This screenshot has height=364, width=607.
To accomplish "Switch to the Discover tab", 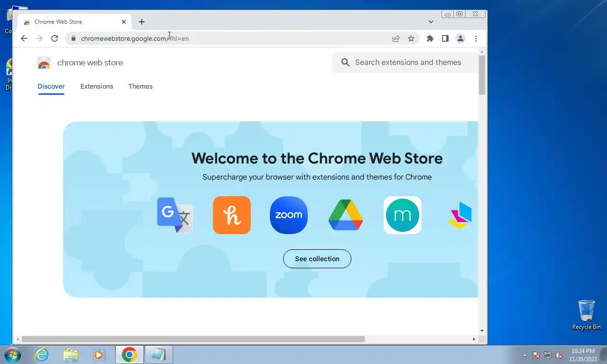I will 51,86.
